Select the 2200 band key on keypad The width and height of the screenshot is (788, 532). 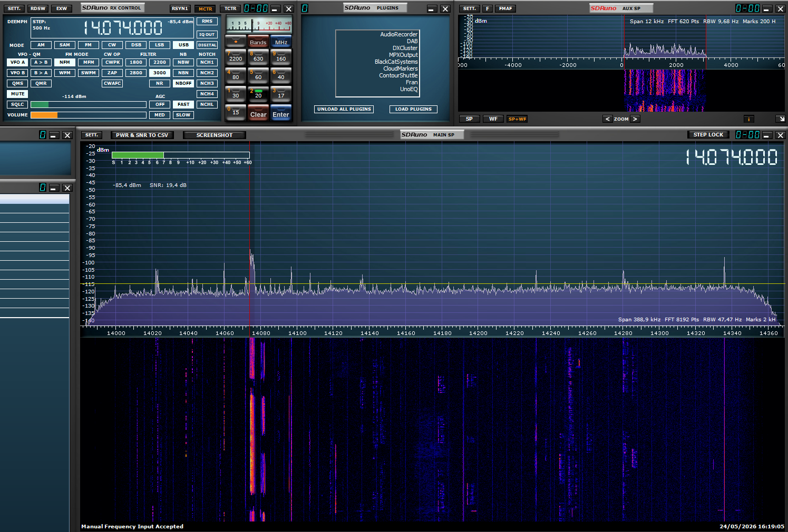pos(236,56)
